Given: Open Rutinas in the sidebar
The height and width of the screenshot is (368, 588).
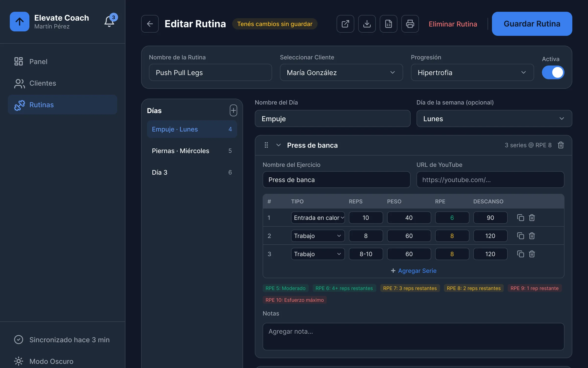Looking at the screenshot, I should coord(62,105).
